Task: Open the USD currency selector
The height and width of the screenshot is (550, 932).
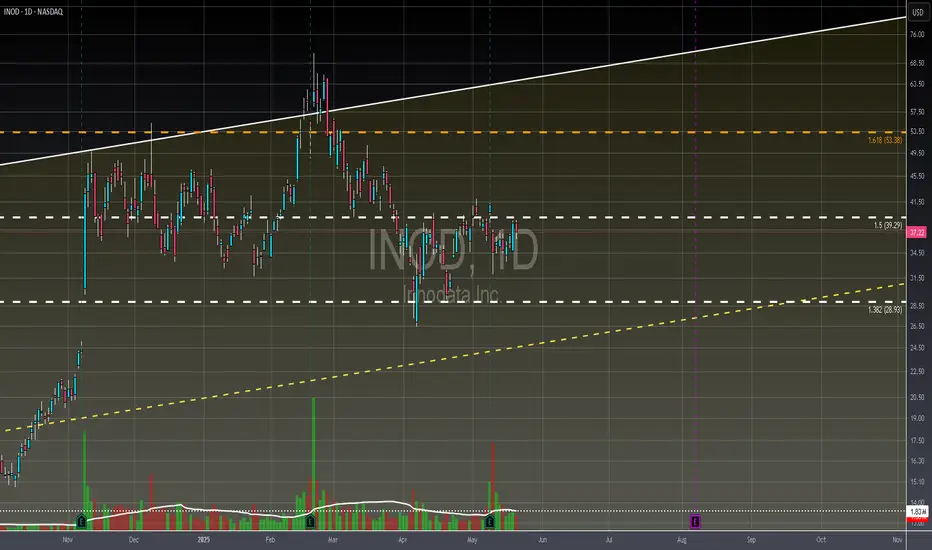Action: 918,12
